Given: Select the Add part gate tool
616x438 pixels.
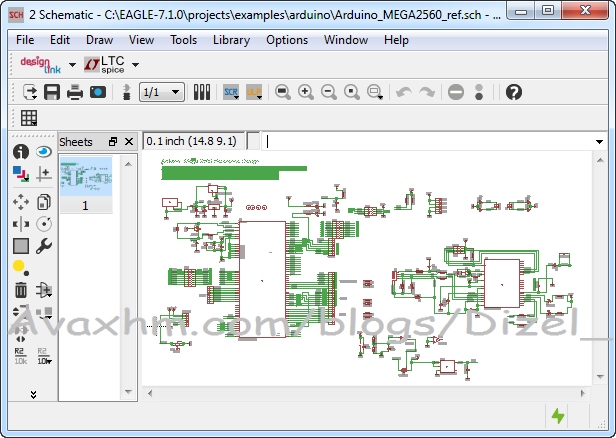Looking at the screenshot, I should (44, 290).
